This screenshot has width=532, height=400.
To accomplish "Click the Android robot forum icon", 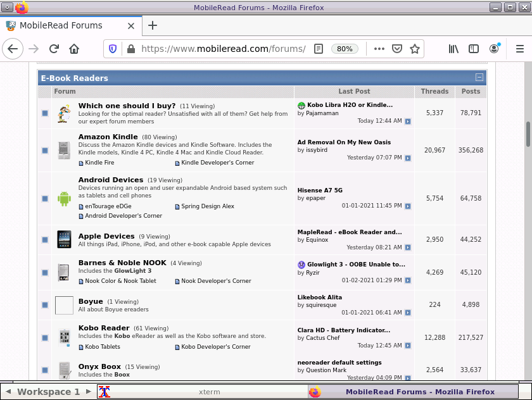I will click(x=64, y=199).
